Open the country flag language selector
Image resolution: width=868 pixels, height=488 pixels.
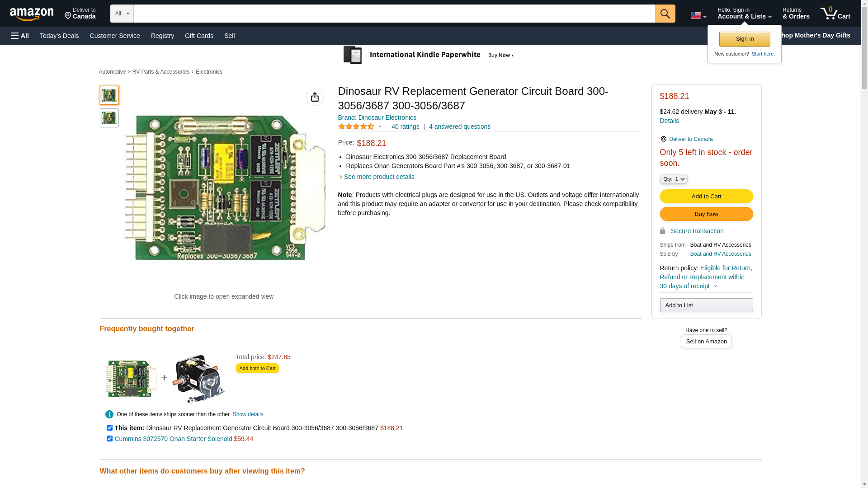coord(698,15)
